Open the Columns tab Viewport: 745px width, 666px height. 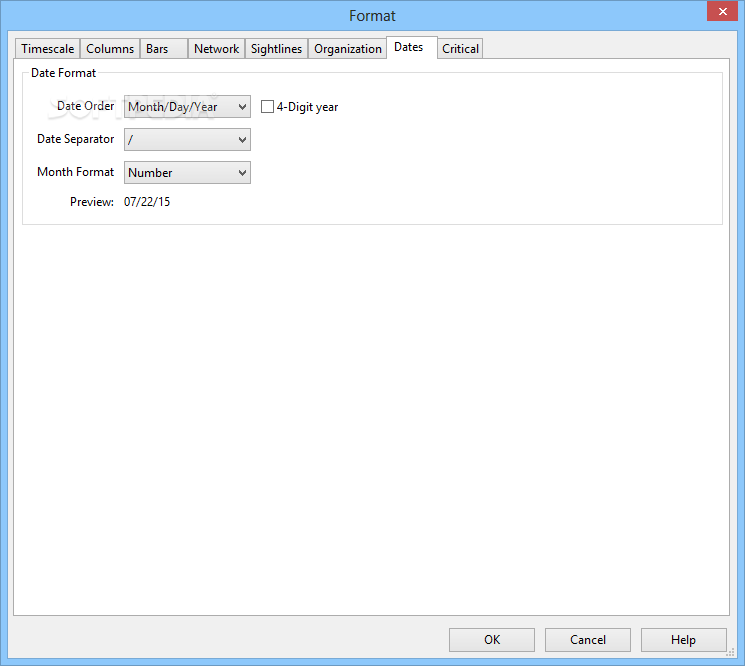pos(110,49)
